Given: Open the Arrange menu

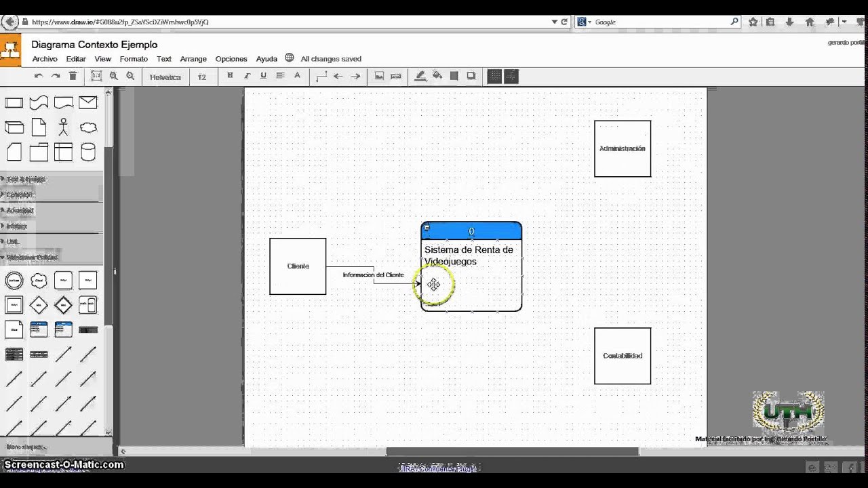Looking at the screenshot, I should [193, 59].
